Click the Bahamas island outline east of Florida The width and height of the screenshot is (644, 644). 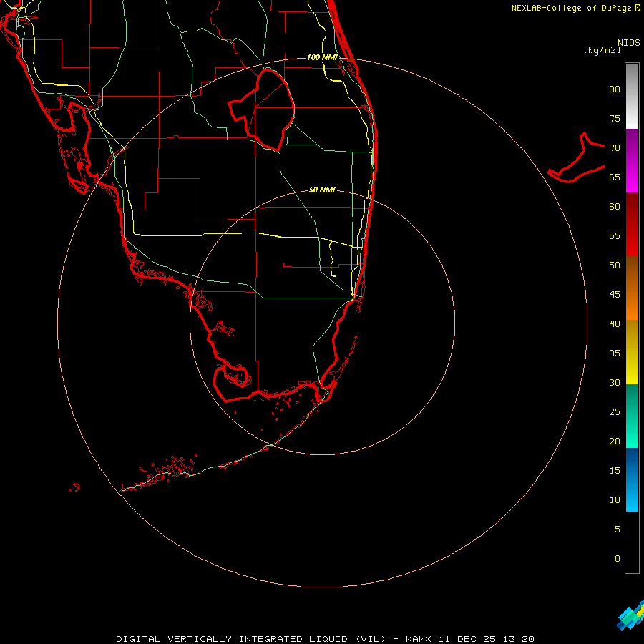coord(577,158)
